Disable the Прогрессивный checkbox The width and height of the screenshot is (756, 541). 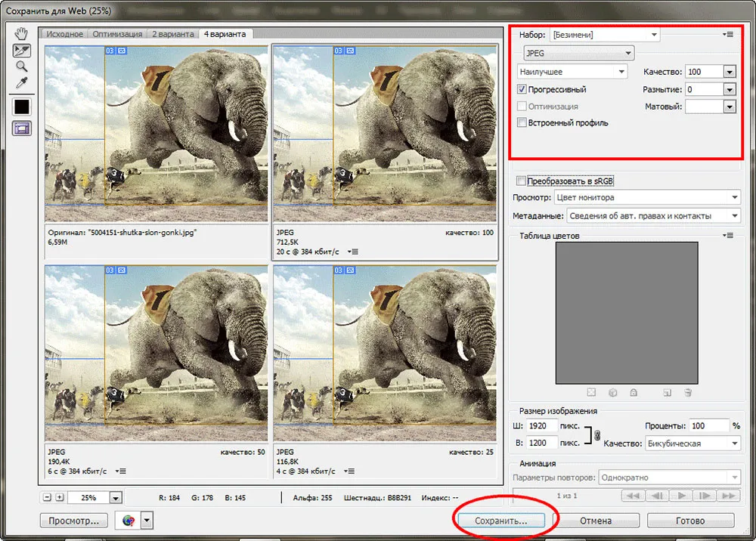[522, 89]
